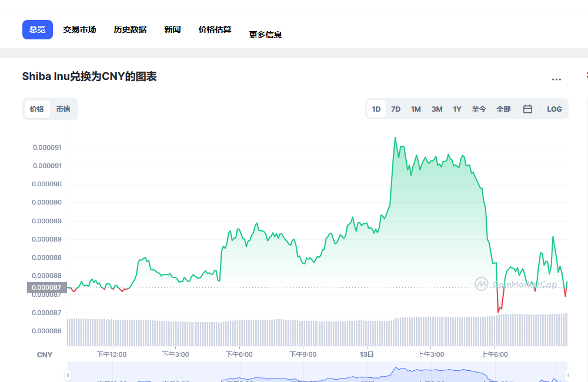Open the three-dots chart options menu
Screen dimensions: 588x382
pos(556,79)
